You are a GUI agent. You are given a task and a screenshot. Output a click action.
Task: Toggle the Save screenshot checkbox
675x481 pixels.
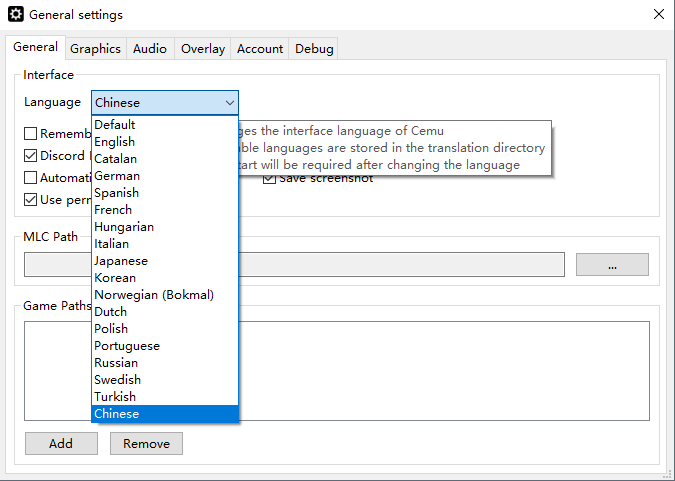(269, 179)
